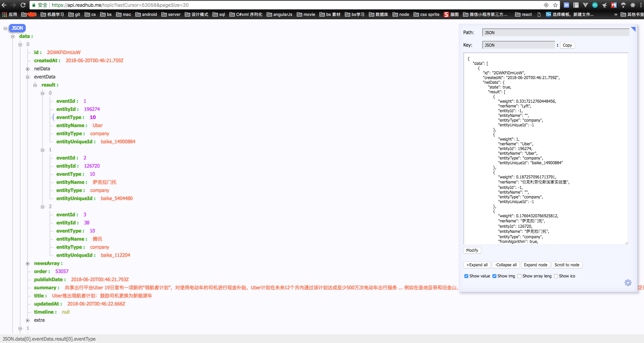This screenshot has width=644, height=343.
Task: Open the blank page-icon bookmark
Action: [539, 15]
